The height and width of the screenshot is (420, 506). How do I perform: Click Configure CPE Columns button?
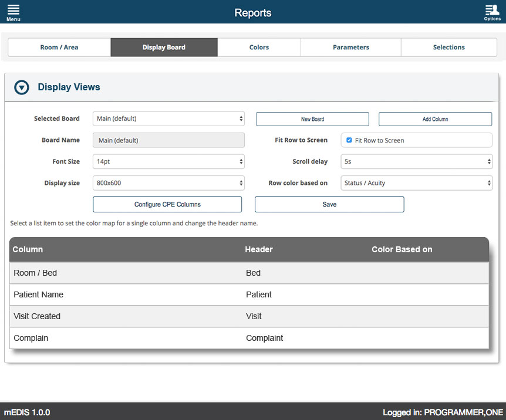point(167,205)
